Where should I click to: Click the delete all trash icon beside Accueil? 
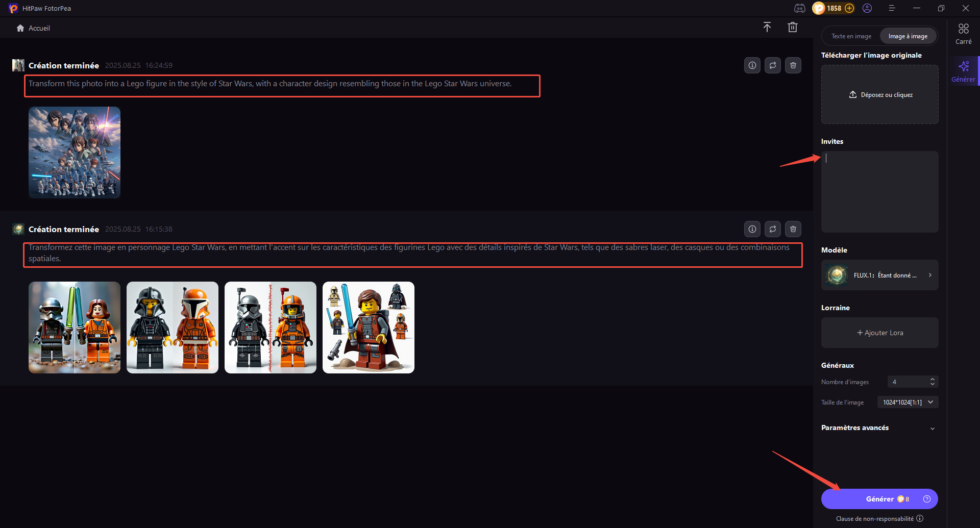click(792, 28)
